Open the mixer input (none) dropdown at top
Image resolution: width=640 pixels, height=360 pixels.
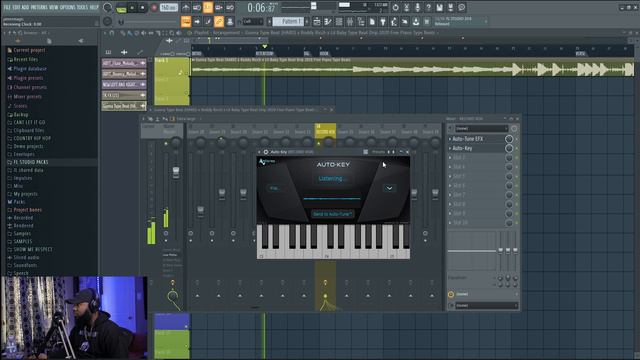click(x=482, y=129)
